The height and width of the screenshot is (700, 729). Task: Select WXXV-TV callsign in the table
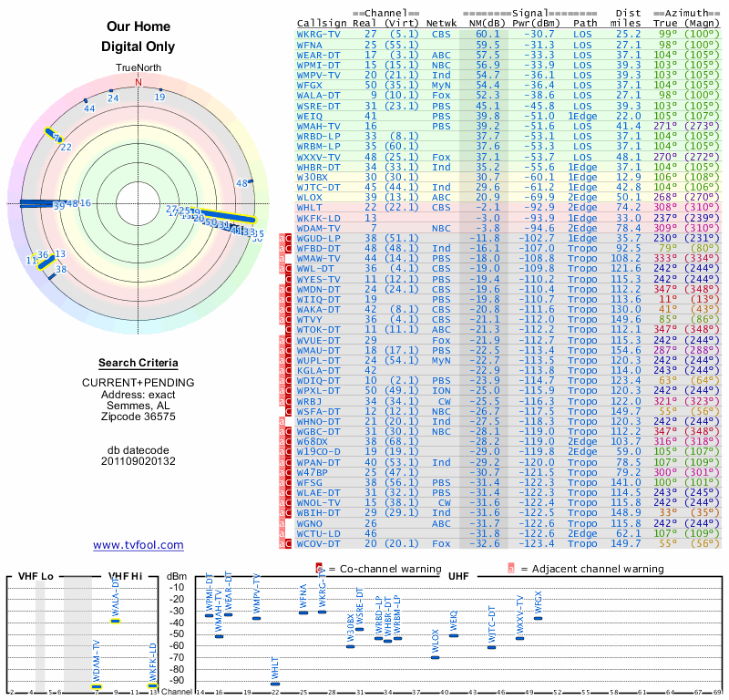tap(318, 157)
